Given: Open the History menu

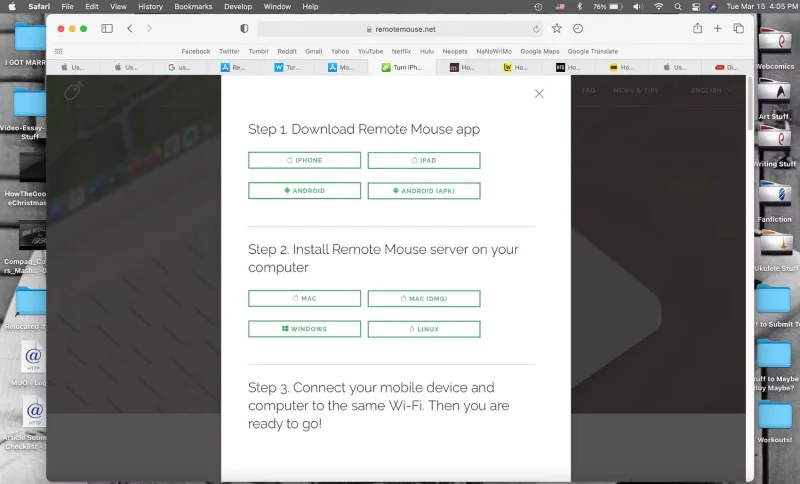Looking at the screenshot, I should [151, 7].
